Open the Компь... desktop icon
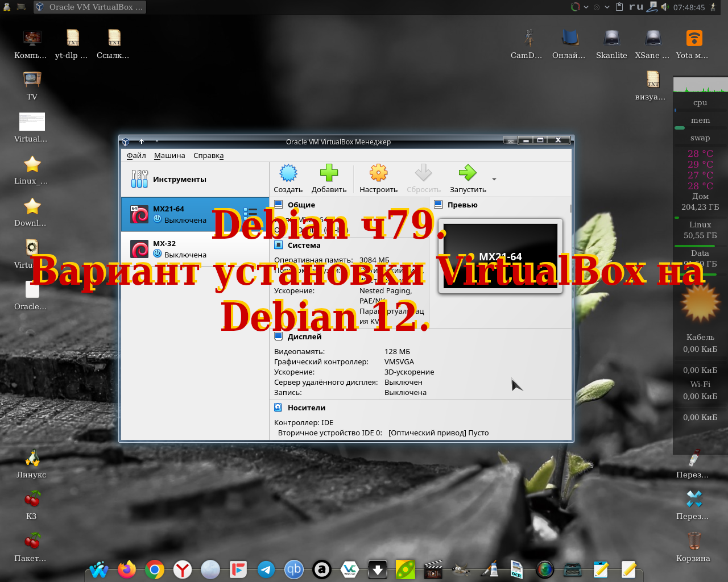This screenshot has width=728, height=582. click(31, 44)
